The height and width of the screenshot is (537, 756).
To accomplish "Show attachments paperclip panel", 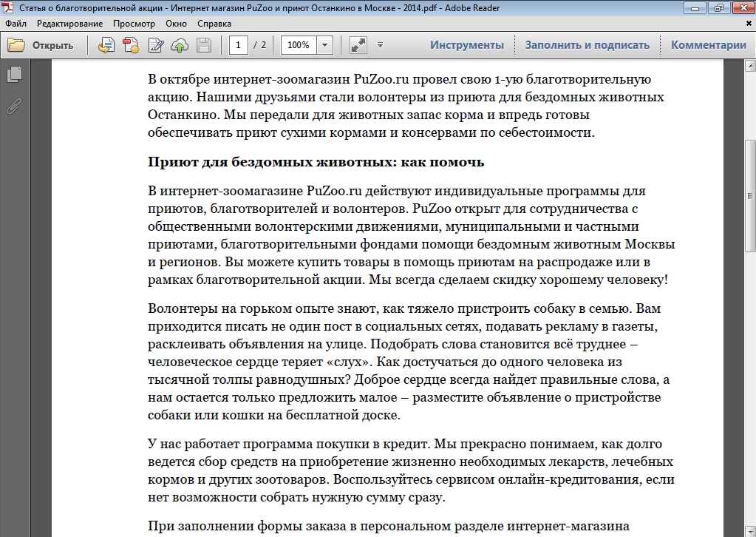I will (x=14, y=106).
